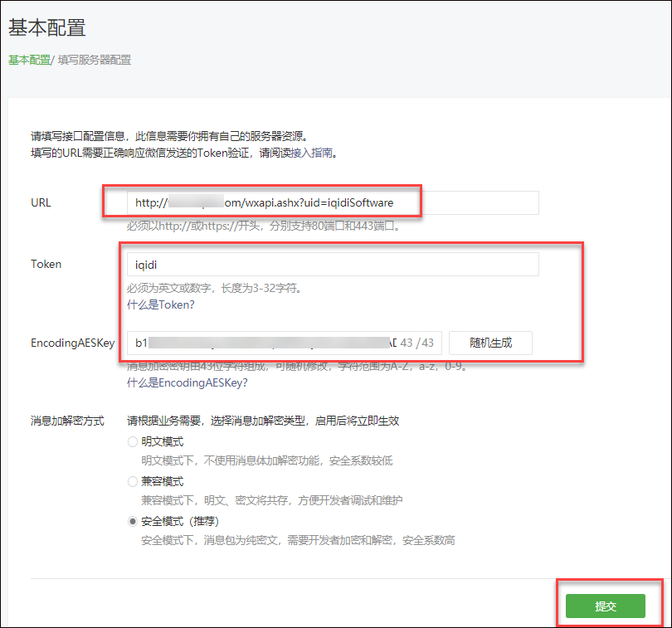Open the 什么是Token? help link
The image size is (672, 628).
[161, 304]
